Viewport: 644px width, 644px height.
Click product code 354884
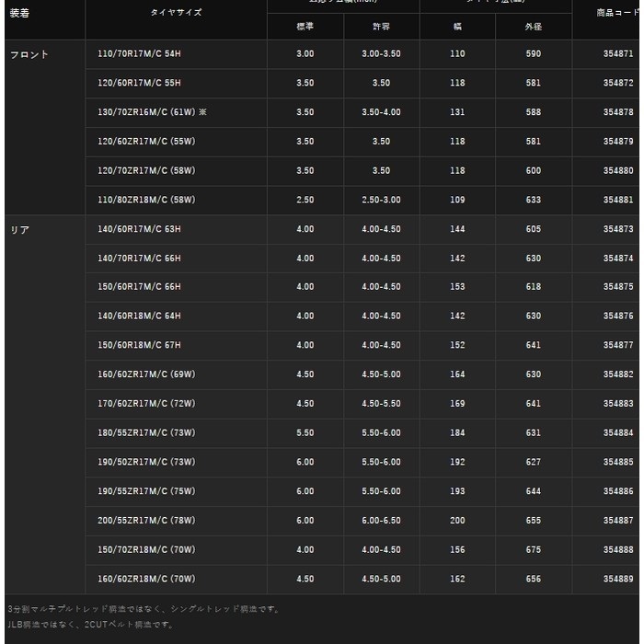(x=618, y=433)
